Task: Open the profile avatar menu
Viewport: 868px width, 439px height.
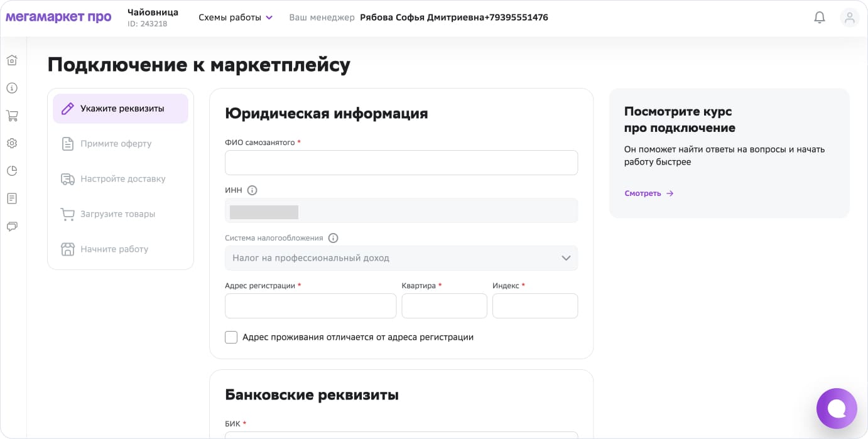Action: [x=849, y=17]
